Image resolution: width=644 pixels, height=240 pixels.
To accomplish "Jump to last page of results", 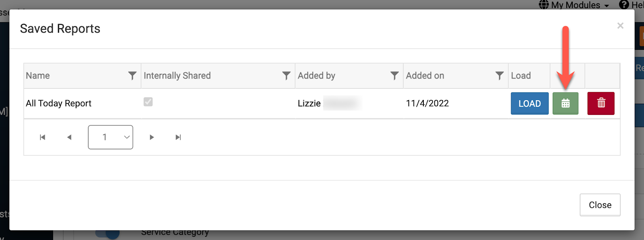I will click(x=178, y=137).
